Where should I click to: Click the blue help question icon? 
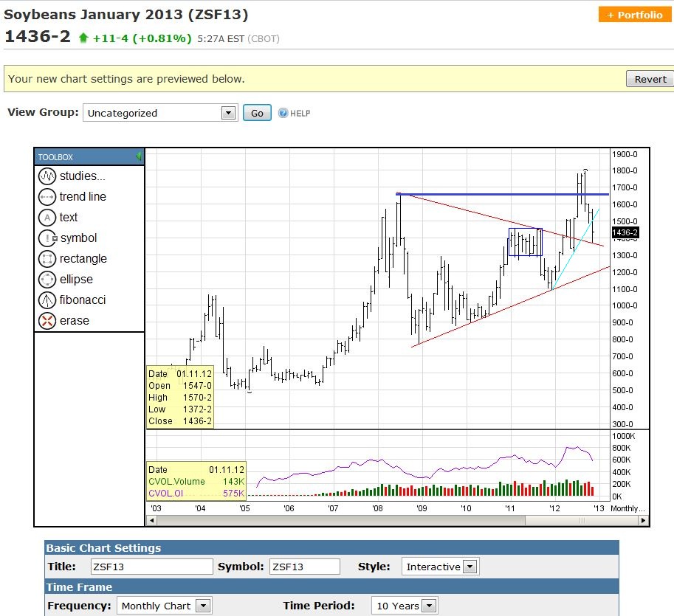[x=283, y=113]
